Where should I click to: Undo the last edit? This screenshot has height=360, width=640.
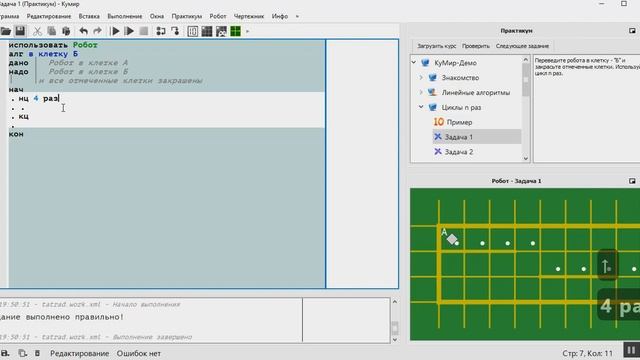pos(84,31)
